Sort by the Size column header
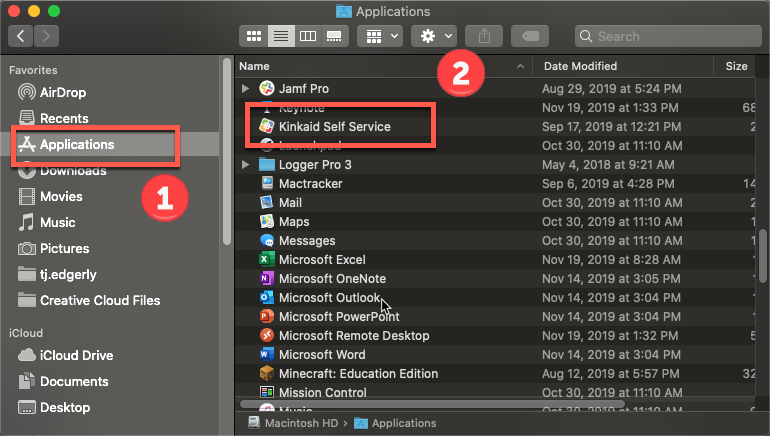The height and width of the screenshot is (436, 770). tap(736, 66)
